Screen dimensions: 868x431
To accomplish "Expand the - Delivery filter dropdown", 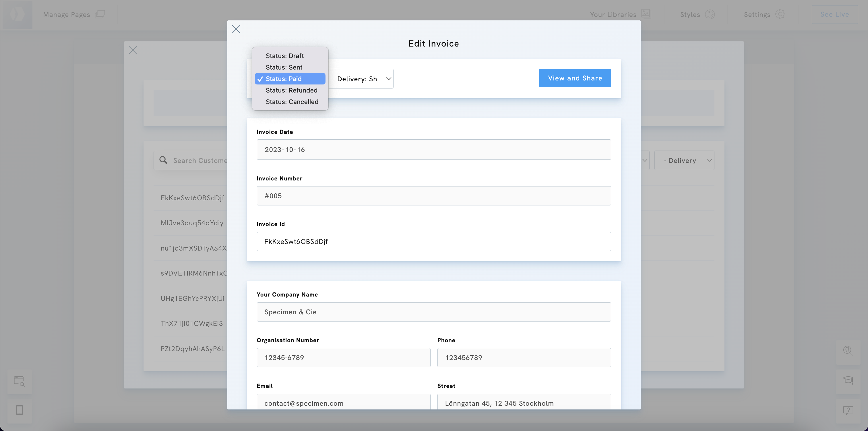I will (684, 160).
